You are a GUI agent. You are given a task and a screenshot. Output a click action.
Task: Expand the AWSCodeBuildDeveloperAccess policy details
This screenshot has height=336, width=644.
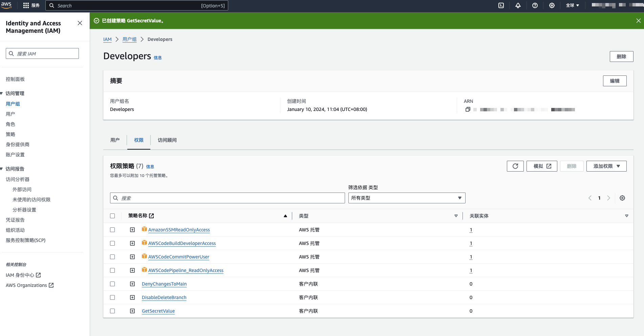pos(132,243)
